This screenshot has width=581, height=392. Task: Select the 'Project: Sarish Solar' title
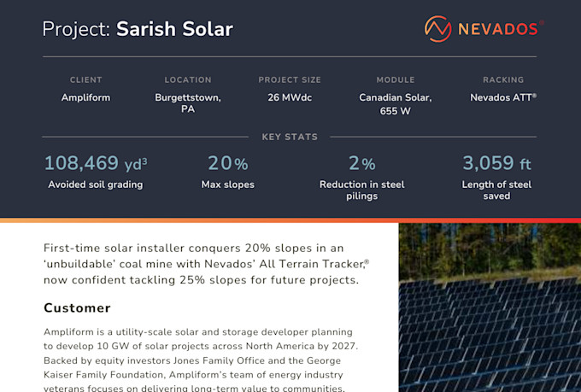tap(138, 29)
